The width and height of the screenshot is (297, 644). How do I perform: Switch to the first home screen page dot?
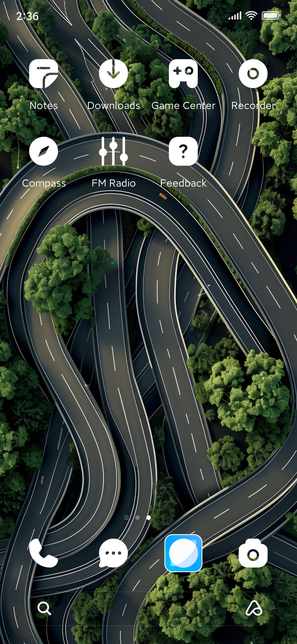point(137,518)
